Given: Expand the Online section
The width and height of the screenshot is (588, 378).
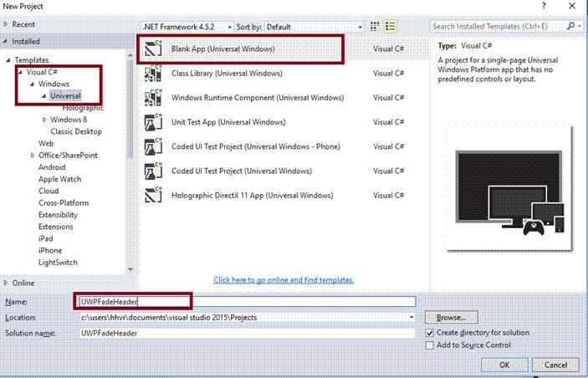Looking at the screenshot, I should pos(5,283).
